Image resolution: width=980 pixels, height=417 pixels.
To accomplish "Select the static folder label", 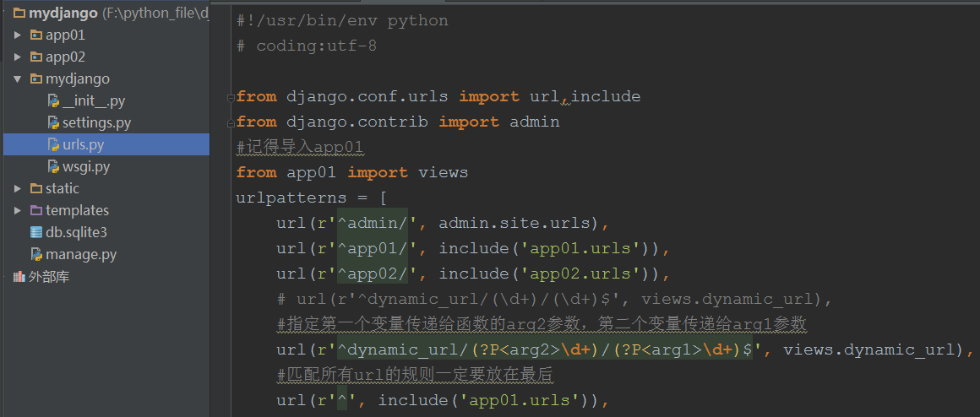I will [63, 188].
